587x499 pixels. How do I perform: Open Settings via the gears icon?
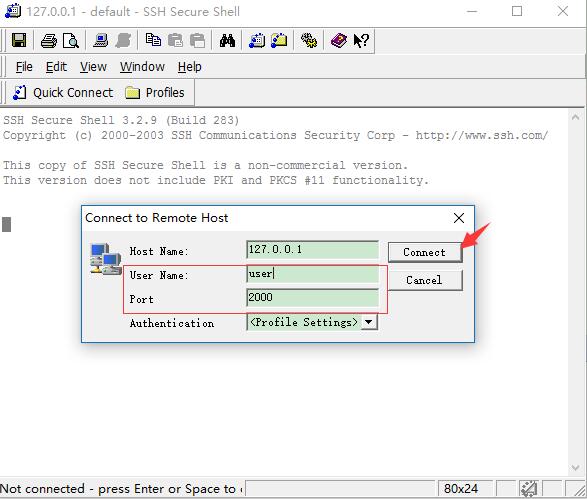(x=309, y=40)
